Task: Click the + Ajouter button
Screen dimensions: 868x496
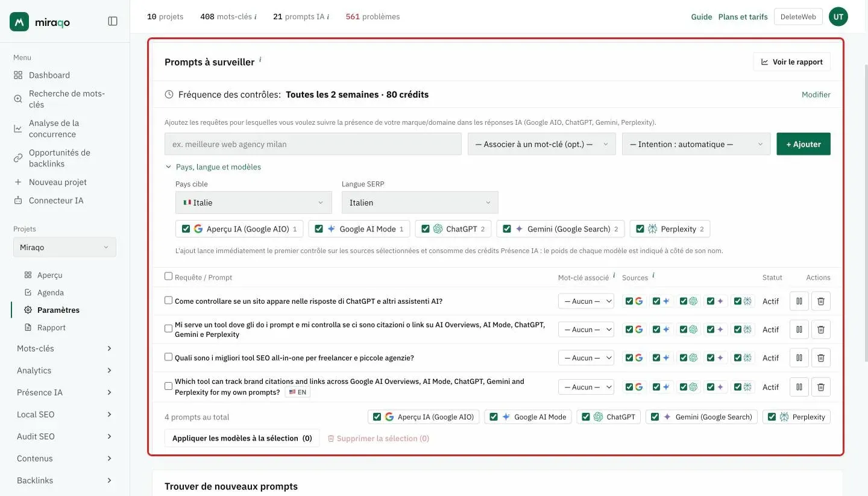Action: tap(804, 144)
